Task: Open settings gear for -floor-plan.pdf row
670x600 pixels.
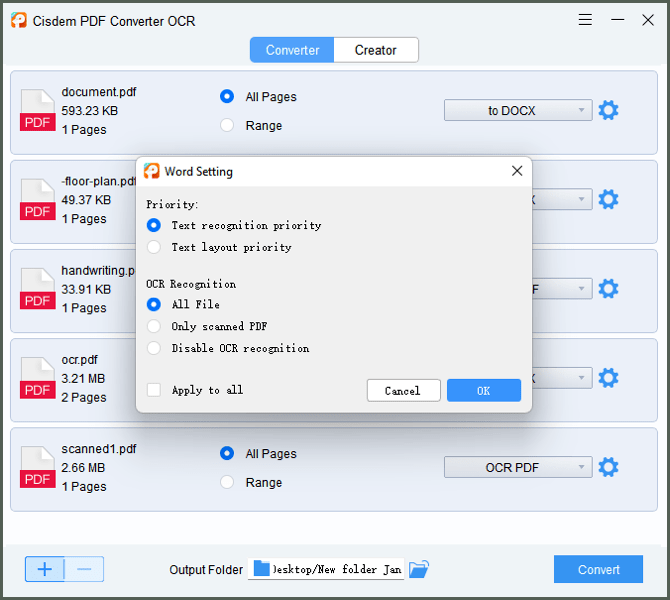Action: pos(608,200)
